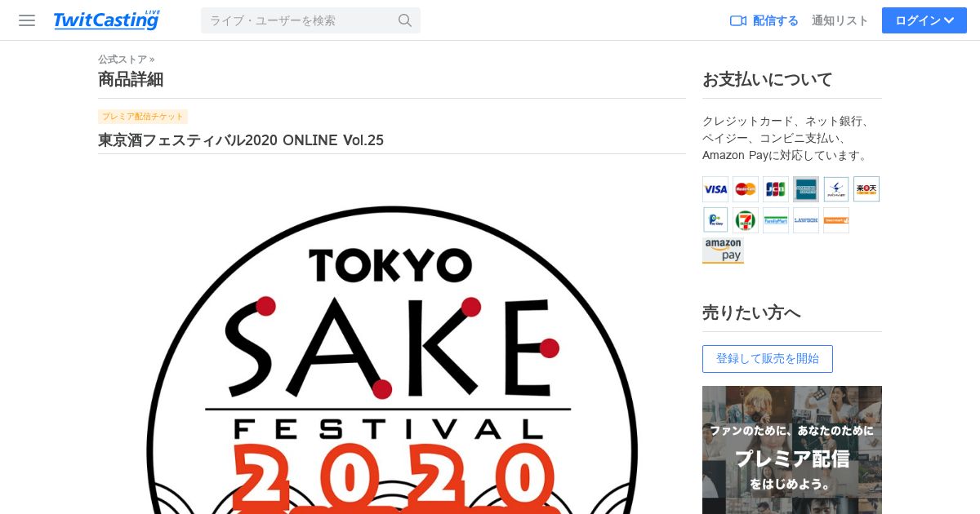980x514 pixels.
Task: Click the American Express icon
Action: point(806,189)
